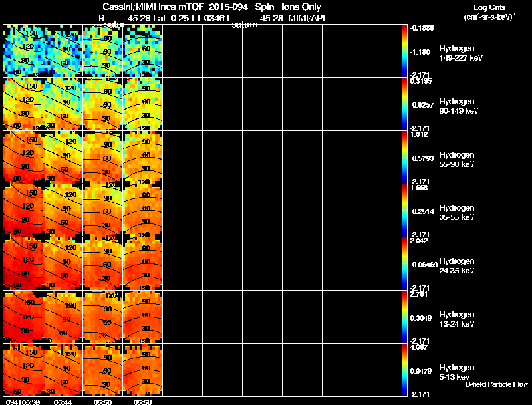
Task: Click the "-1.180" color bar midpoint value
Action: [x=420, y=52]
